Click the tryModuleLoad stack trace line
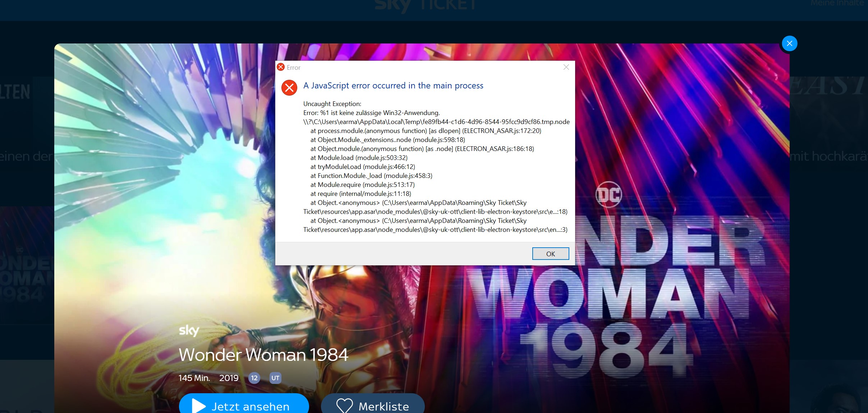The width and height of the screenshot is (868, 413). pos(363,167)
